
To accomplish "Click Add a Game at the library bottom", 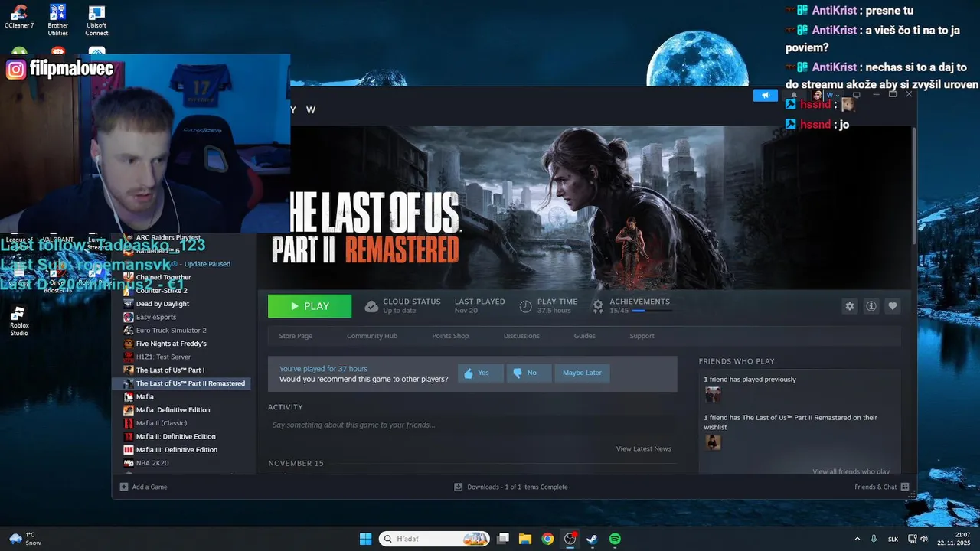I will tap(144, 487).
